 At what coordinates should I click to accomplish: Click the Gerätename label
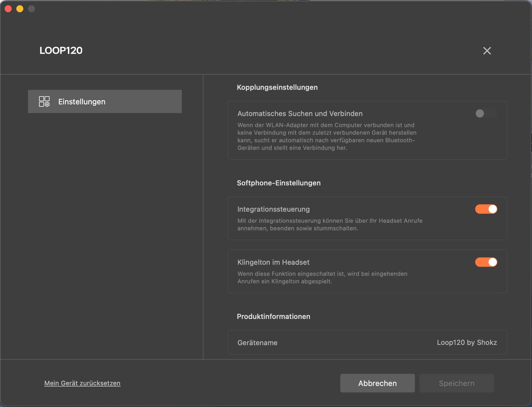(257, 343)
